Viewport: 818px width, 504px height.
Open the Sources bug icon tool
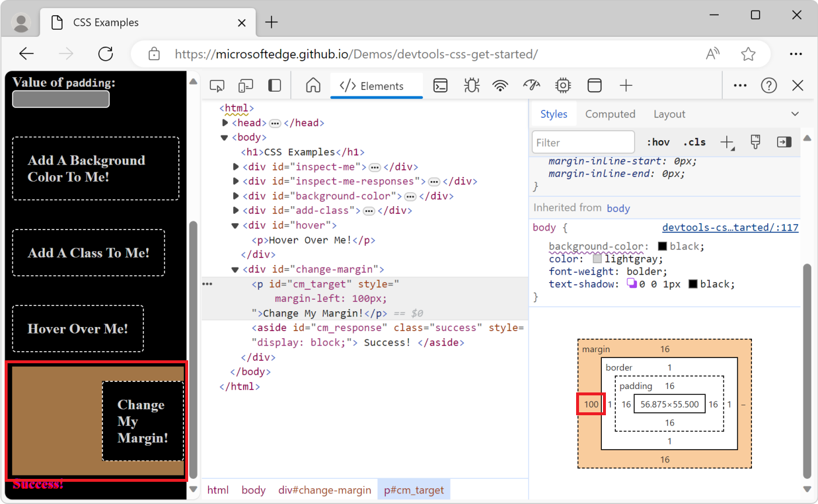point(470,86)
